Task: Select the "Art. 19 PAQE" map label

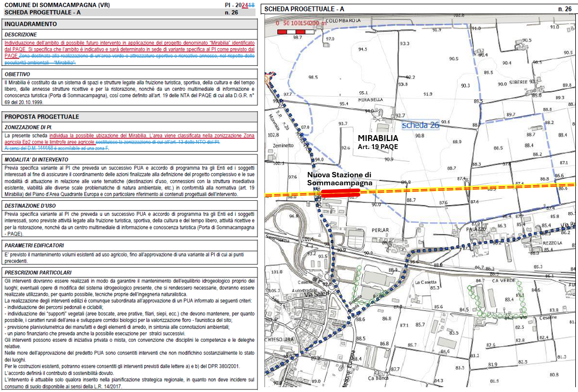Action: (378, 147)
